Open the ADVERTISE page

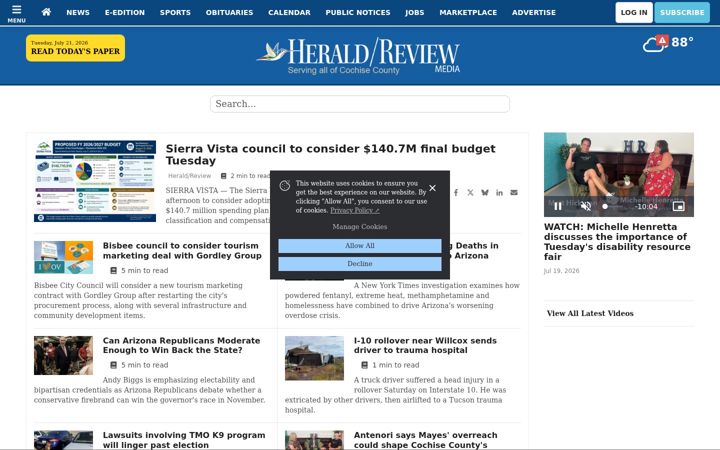pos(534,12)
